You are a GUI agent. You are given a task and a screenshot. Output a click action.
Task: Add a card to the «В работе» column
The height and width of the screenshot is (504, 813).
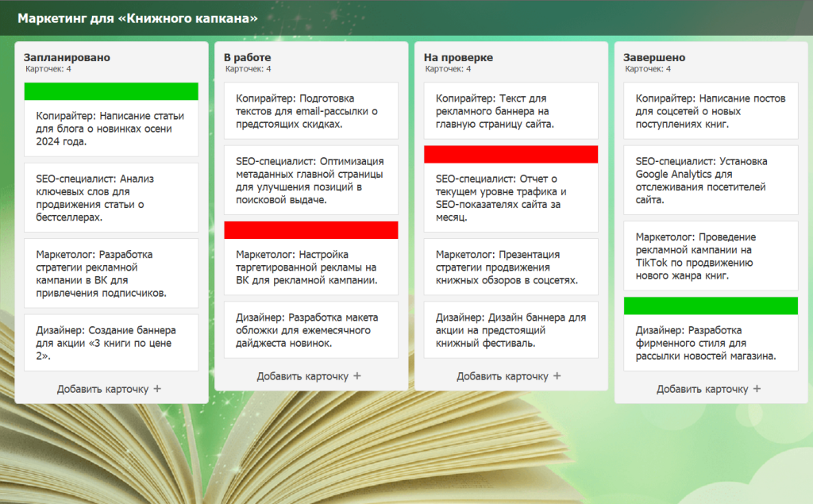click(x=309, y=376)
